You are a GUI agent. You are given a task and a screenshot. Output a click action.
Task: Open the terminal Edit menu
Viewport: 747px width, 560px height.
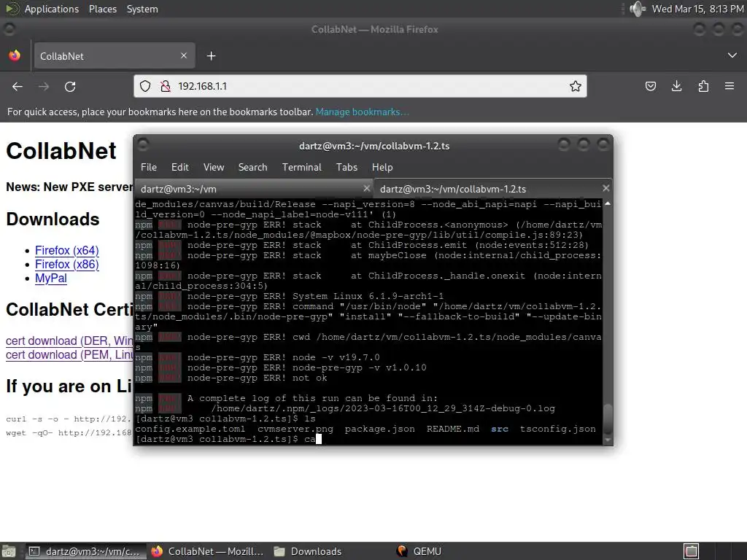pos(180,167)
